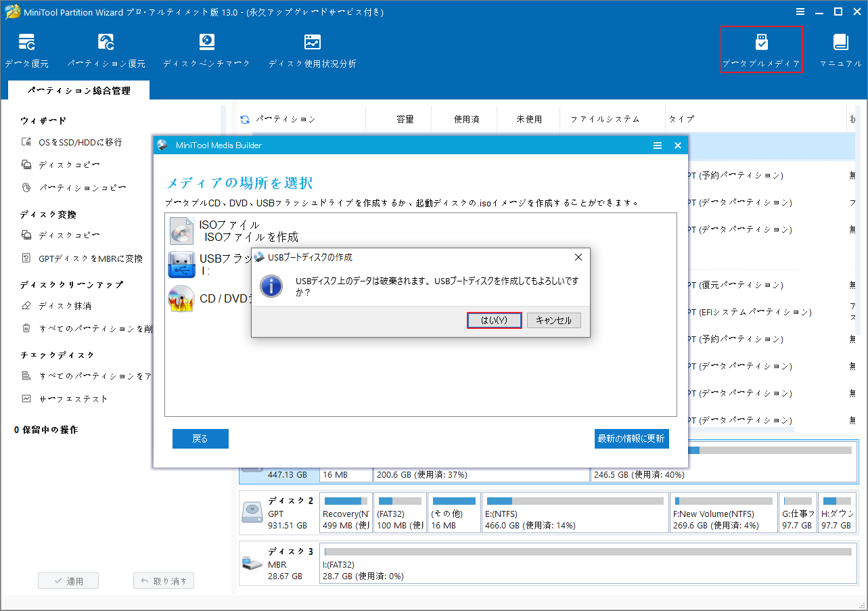Select the ISOファイルを作成 option
This screenshot has height=611, width=868.
coord(223,230)
